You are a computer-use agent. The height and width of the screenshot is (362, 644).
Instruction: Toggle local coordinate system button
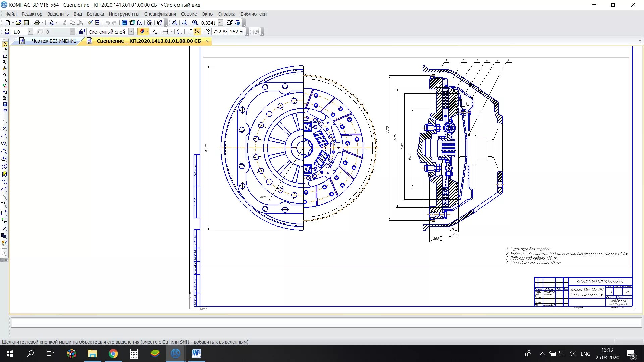(179, 32)
